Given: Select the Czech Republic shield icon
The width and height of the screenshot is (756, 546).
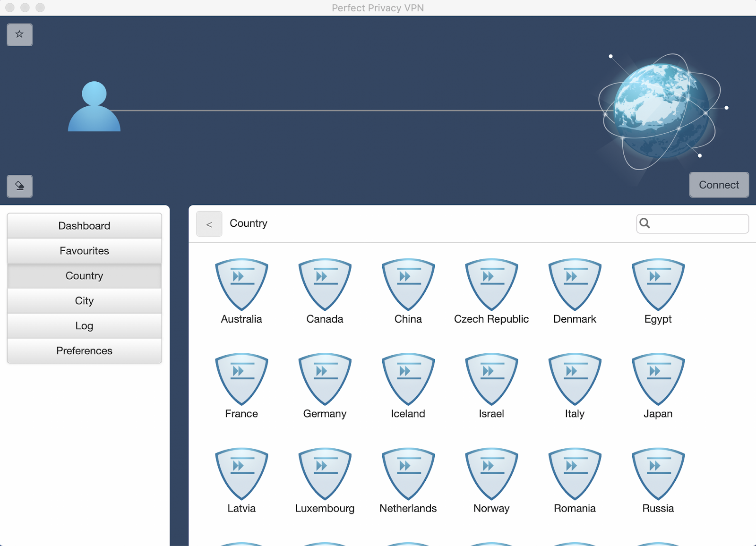Looking at the screenshot, I should [x=491, y=284].
